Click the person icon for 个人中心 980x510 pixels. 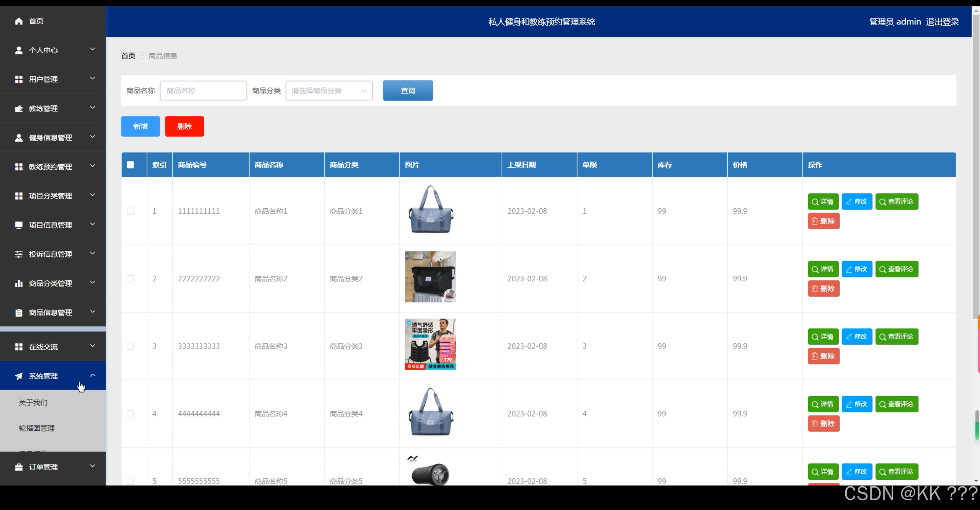(x=19, y=50)
